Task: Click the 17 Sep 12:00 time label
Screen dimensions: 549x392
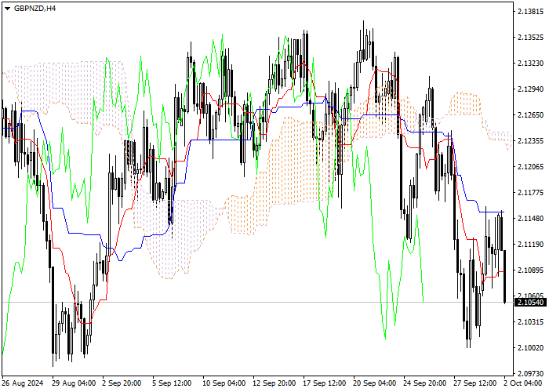Action: click(x=324, y=383)
